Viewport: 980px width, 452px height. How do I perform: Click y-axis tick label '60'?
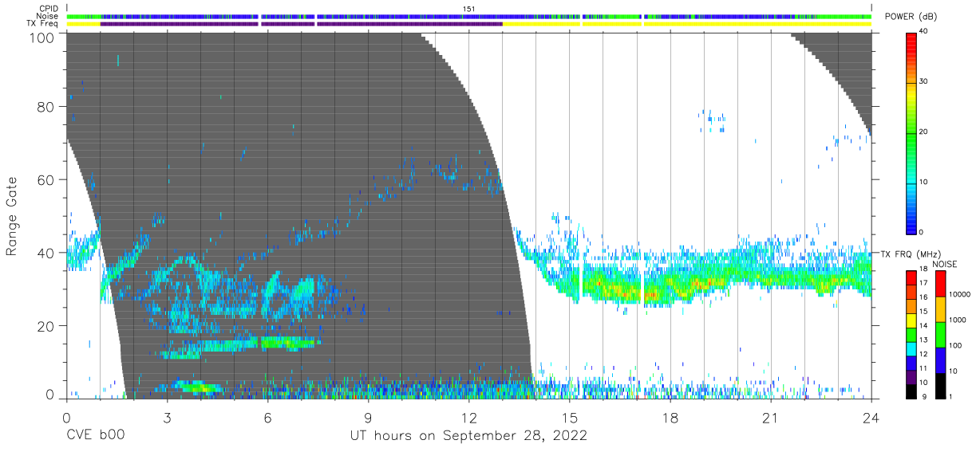[x=46, y=180]
